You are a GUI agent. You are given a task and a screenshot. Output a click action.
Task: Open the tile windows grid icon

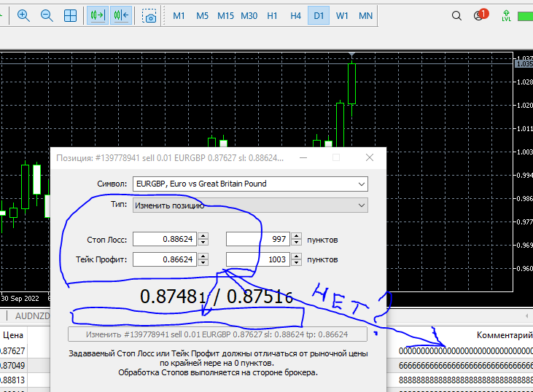pyautogui.click(x=71, y=15)
